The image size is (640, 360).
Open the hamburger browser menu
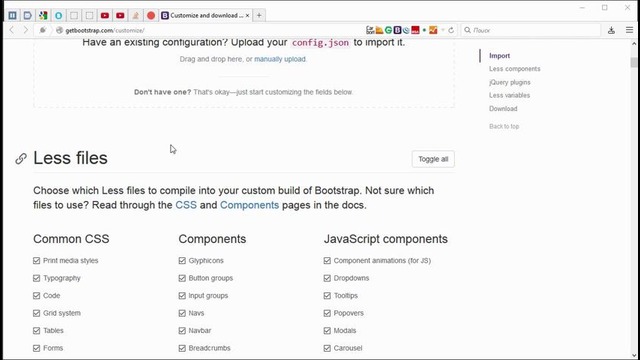629,30
